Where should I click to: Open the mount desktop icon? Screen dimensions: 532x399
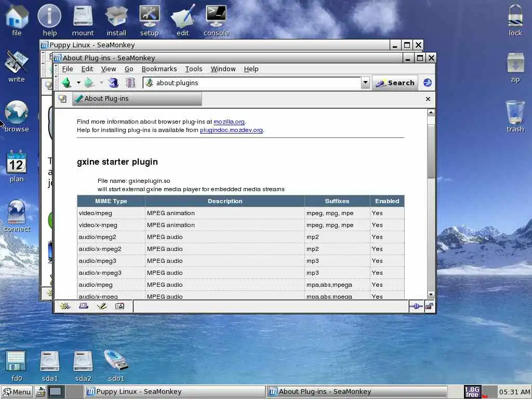83,21
